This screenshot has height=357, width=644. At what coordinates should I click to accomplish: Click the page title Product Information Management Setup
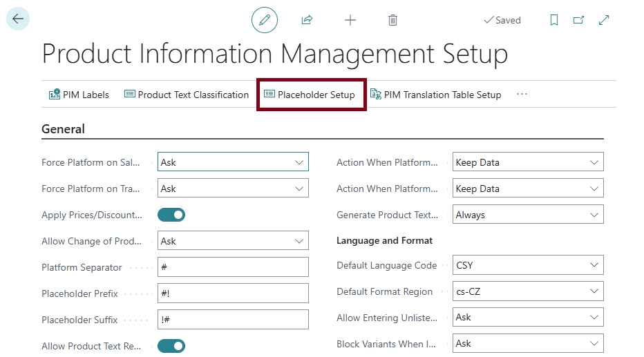pyautogui.click(x=275, y=54)
